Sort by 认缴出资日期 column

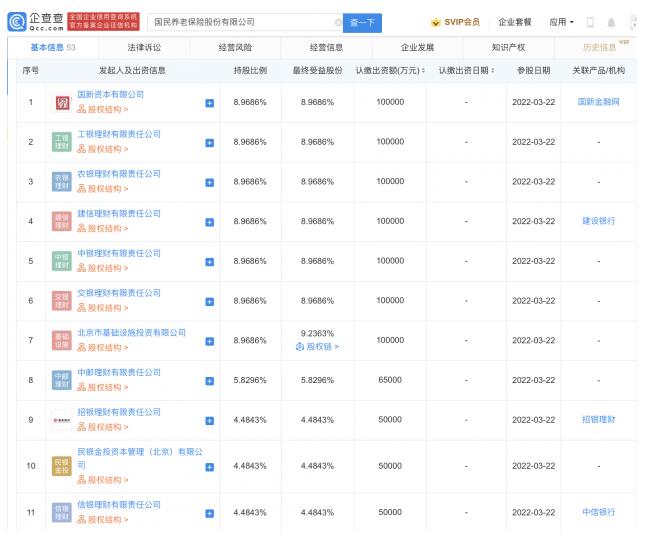click(467, 70)
